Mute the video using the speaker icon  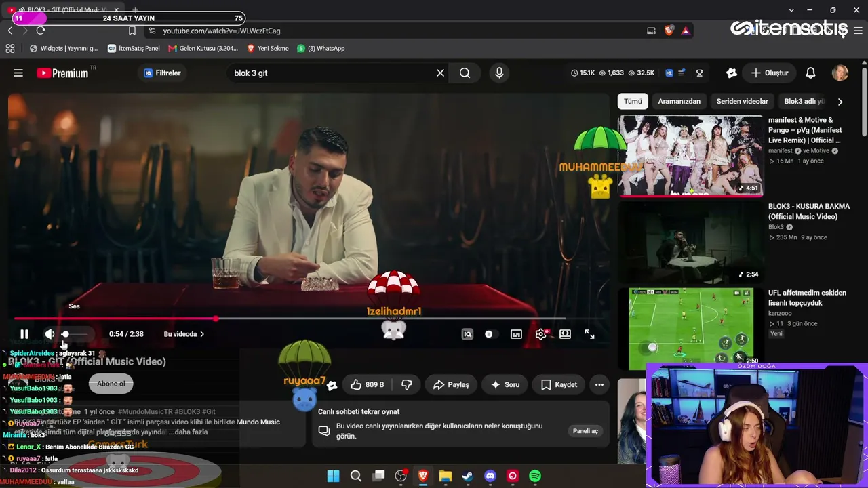[x=50, y=334]
